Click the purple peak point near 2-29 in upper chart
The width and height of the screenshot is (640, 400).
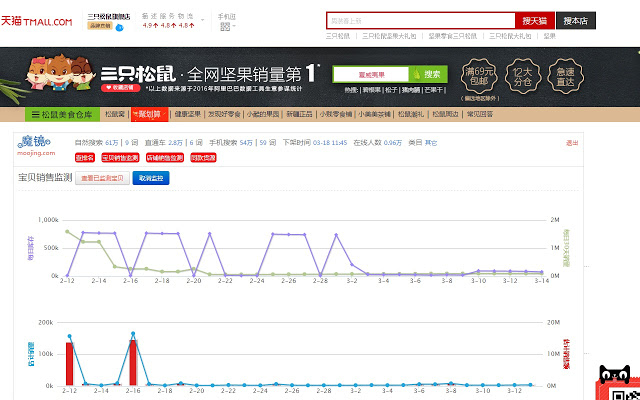(x=336, y=235)
